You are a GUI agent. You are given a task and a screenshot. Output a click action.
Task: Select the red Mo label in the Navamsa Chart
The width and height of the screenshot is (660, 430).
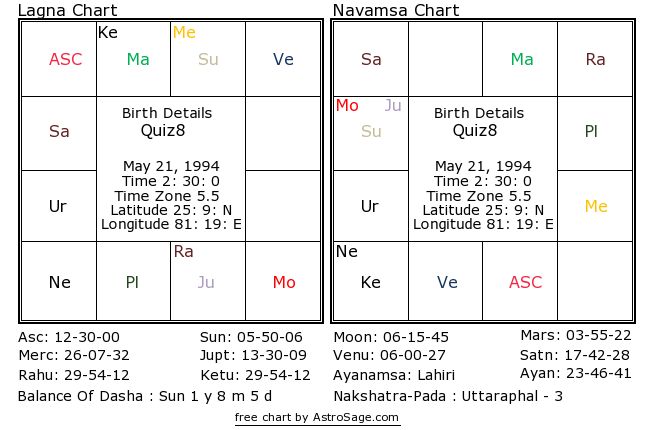tap(347, 106)
